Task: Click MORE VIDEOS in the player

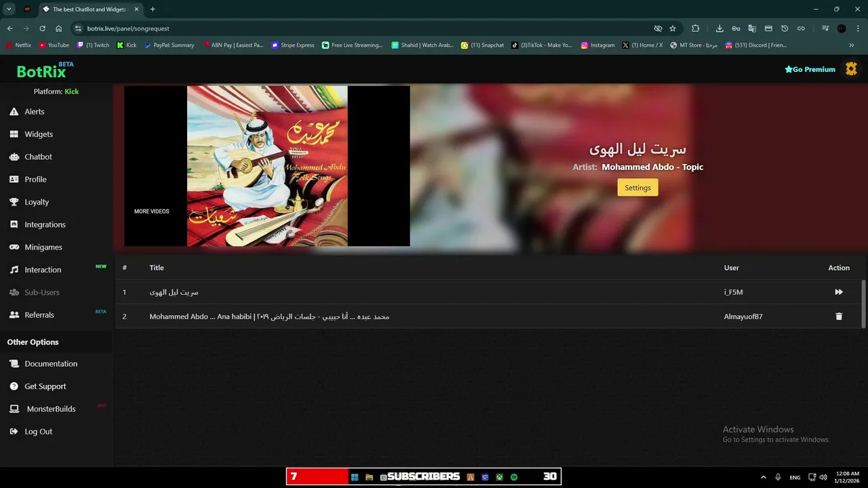Action: click(151, 211)
